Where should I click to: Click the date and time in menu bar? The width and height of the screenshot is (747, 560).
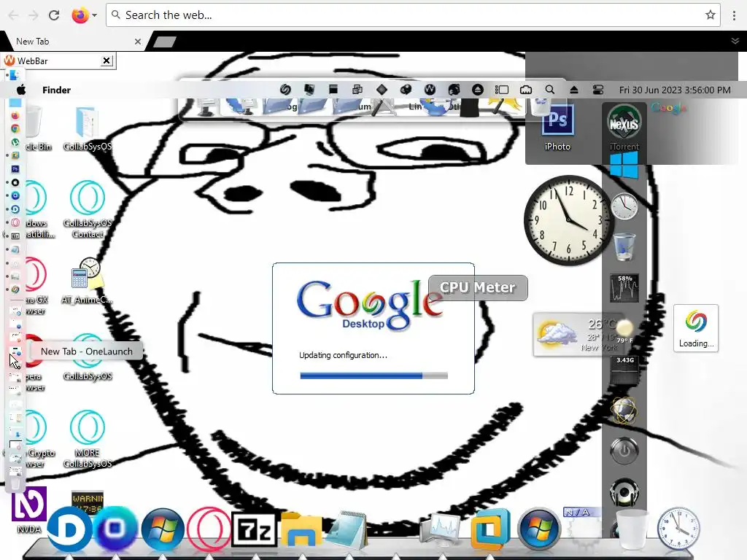tap(675, 90)
